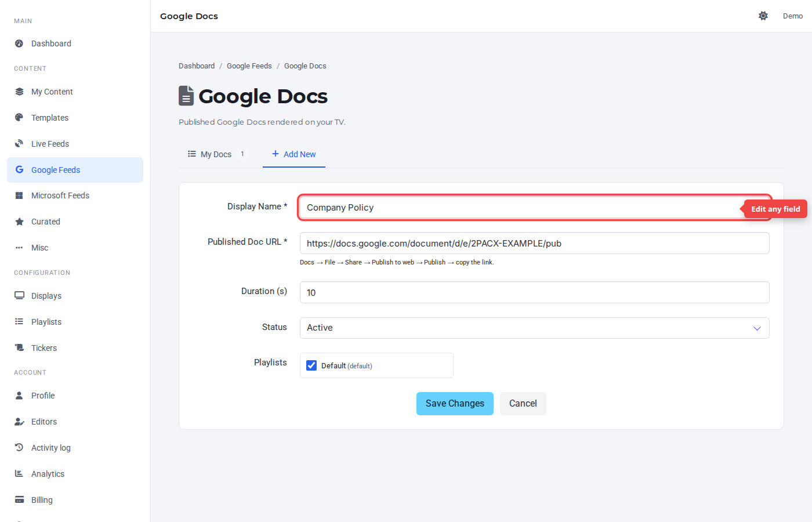The image size is (812, 522).
Task: Click the Billing credit card icon
Action: click(19, 500)
